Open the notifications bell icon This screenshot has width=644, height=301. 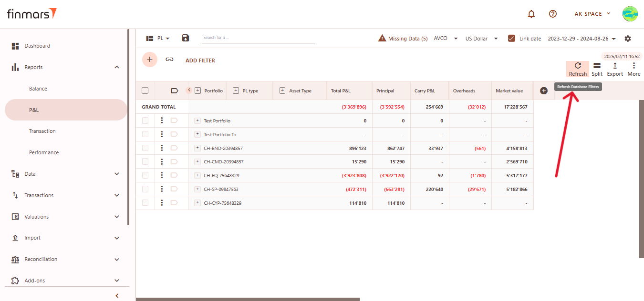[531, 14]
